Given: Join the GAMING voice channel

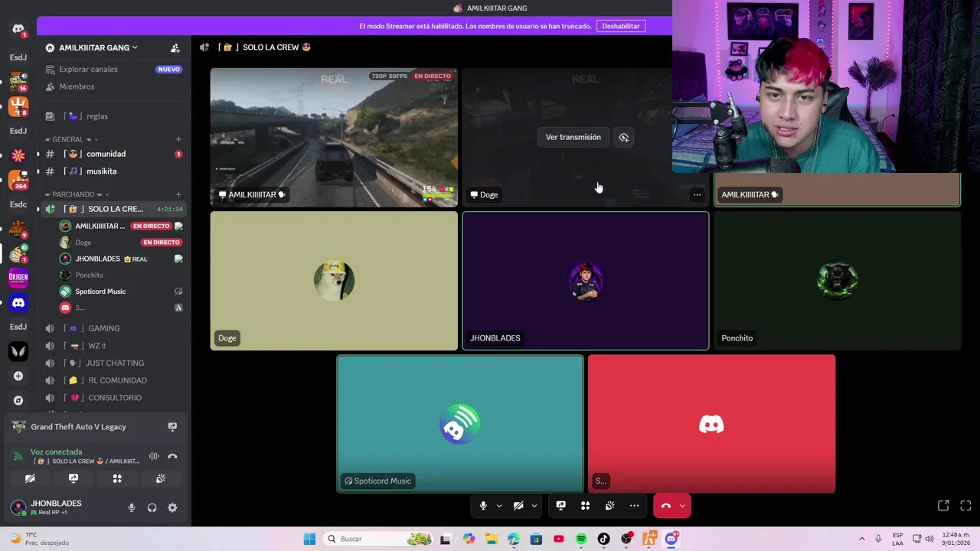Looking at the screenshot, I should [x=113, y=328].
